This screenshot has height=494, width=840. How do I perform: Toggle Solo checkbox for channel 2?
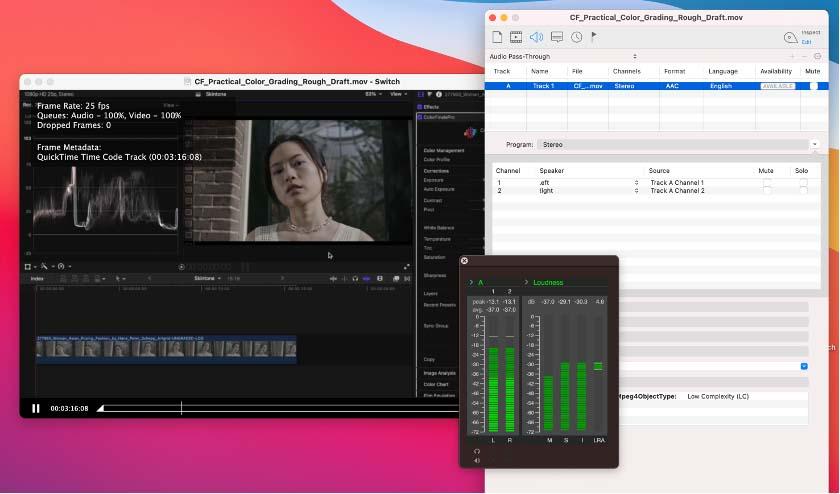point(802,191)
